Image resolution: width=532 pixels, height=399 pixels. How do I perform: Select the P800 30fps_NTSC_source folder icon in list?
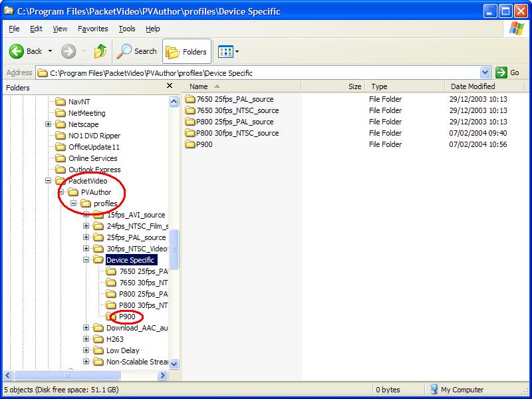click(190, 133)
